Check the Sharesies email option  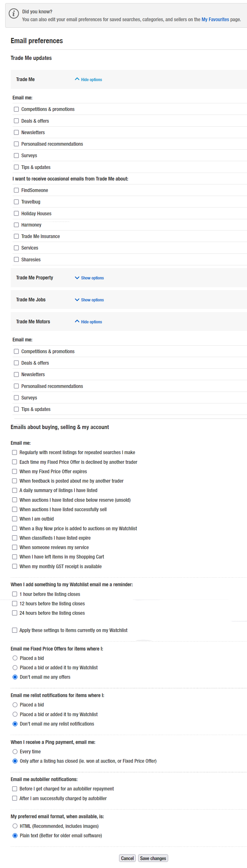tap(16, 259)
